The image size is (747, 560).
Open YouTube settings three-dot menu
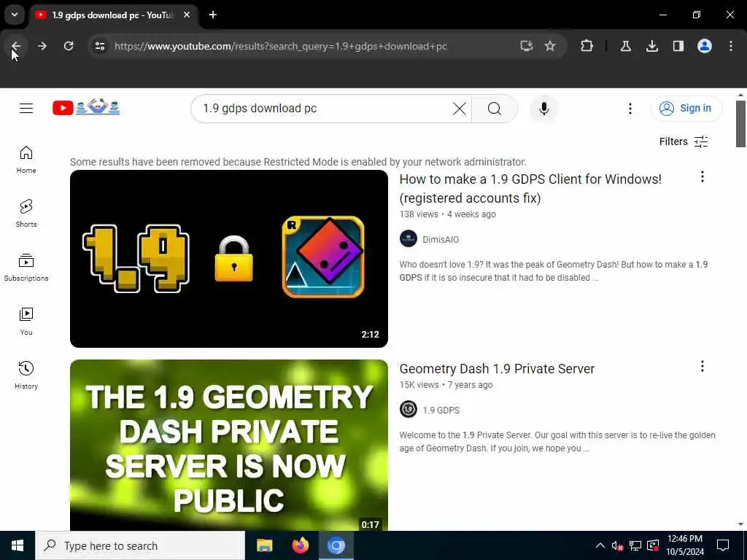point(630,109)
